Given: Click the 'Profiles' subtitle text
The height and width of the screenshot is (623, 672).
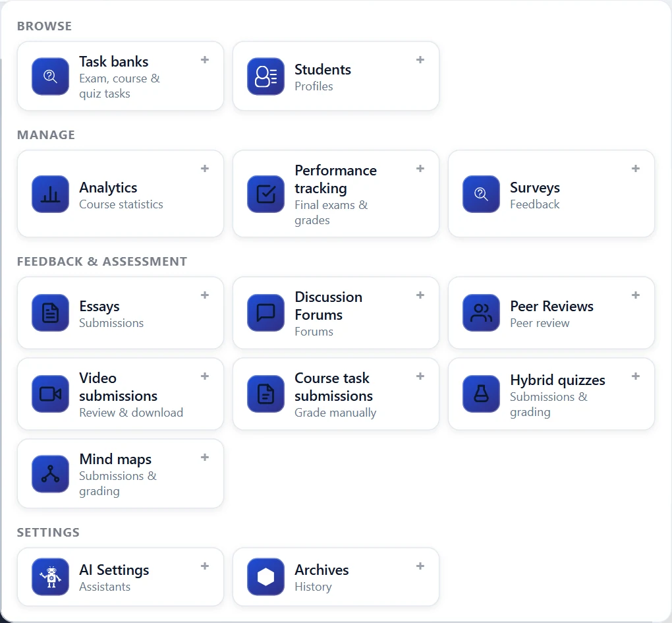Looking at the screenshot, I should tap(314, 86).
